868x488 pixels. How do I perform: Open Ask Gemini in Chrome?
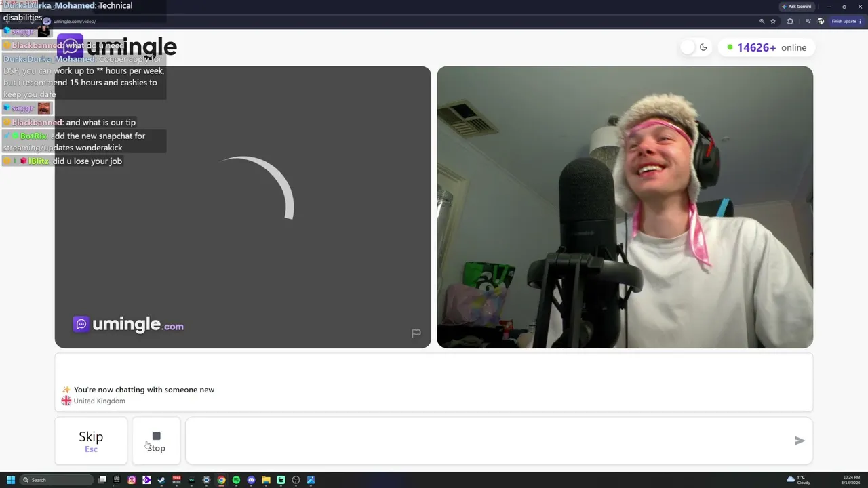coord(797,7)
